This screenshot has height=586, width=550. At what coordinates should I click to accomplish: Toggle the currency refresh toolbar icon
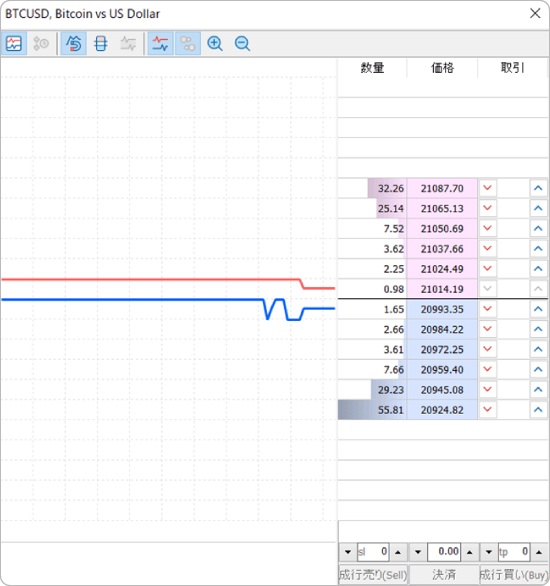coord(74,44)
